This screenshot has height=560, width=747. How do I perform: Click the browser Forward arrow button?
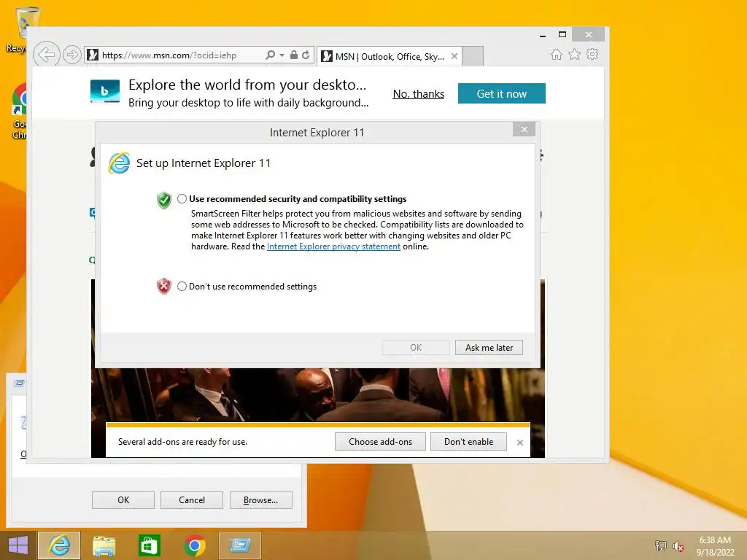coord(72,55)
